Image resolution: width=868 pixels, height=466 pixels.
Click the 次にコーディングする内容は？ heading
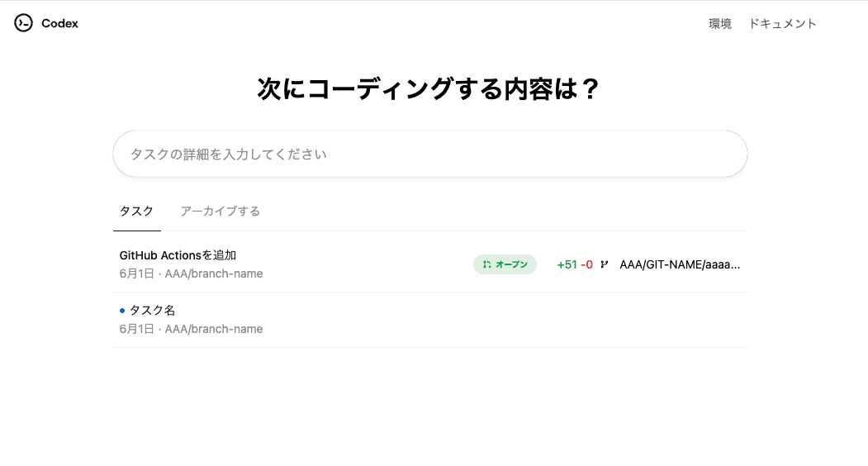429,89
